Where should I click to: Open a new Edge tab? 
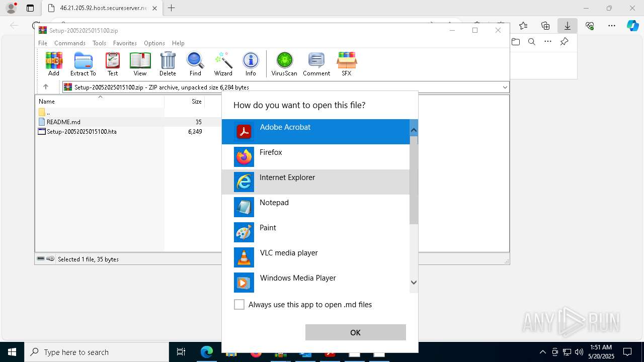click(172, 8)
